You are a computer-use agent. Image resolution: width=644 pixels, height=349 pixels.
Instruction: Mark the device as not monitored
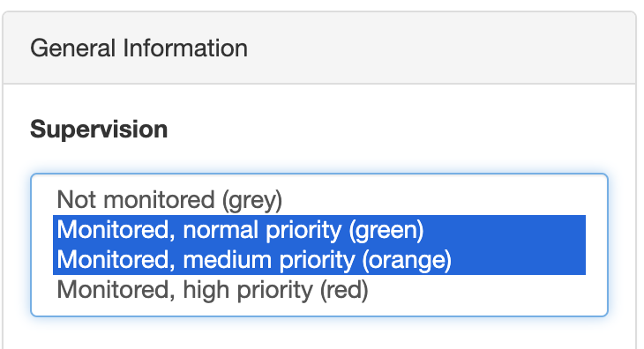tap(319, 200)
